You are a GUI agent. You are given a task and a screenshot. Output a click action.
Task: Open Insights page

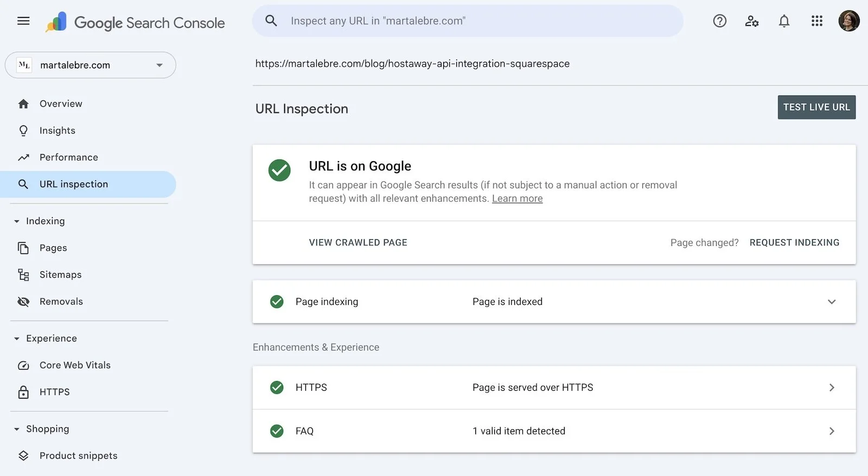pos(58,131)
